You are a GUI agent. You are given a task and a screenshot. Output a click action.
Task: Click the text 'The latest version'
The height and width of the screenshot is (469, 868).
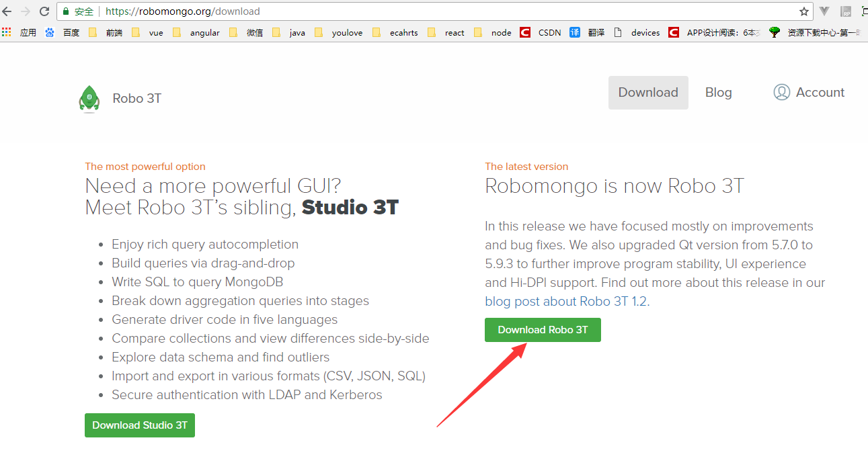coord(526,167)
